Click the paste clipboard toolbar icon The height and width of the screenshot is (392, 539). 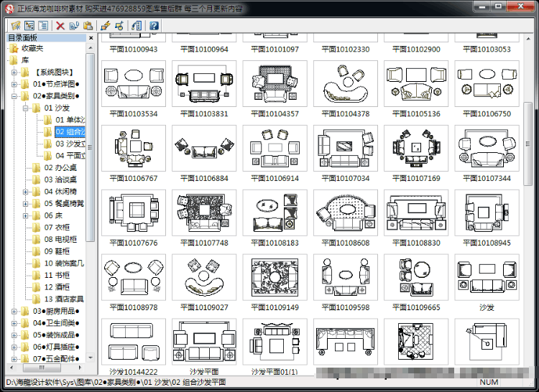(88, 25)
